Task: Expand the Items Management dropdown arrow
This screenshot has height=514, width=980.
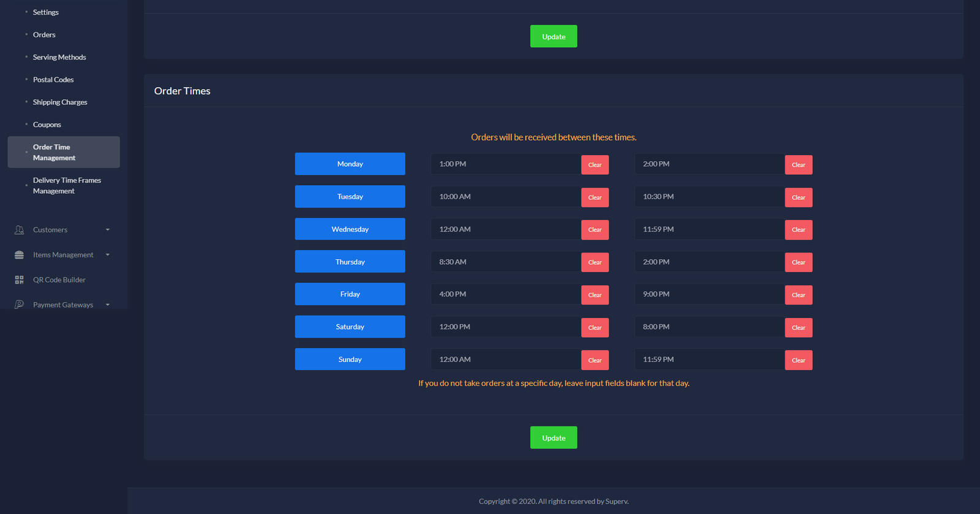Action: (x=108, y=255)
